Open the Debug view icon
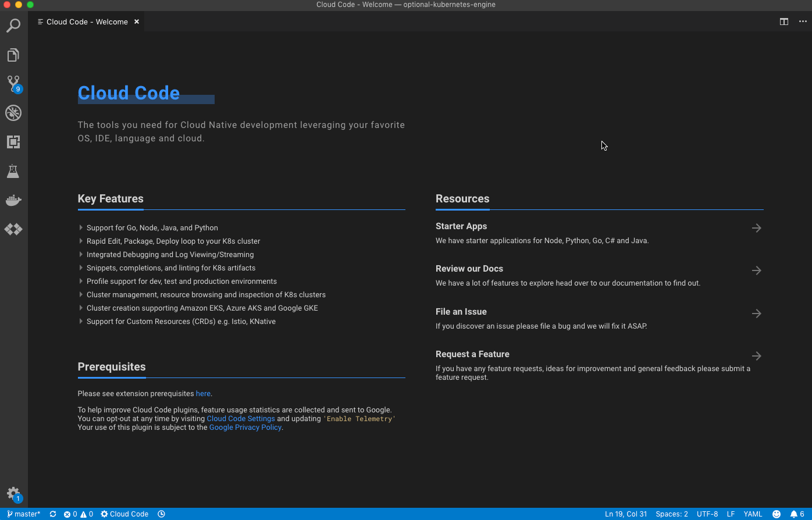This screenshot has width=812, height=520. point(13,113)
